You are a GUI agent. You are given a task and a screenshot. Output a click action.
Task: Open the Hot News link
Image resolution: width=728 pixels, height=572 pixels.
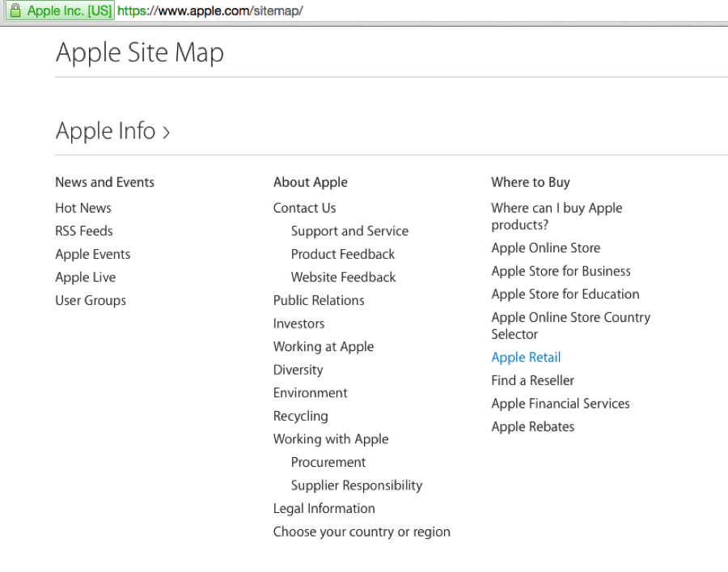[x=83, y=208]
